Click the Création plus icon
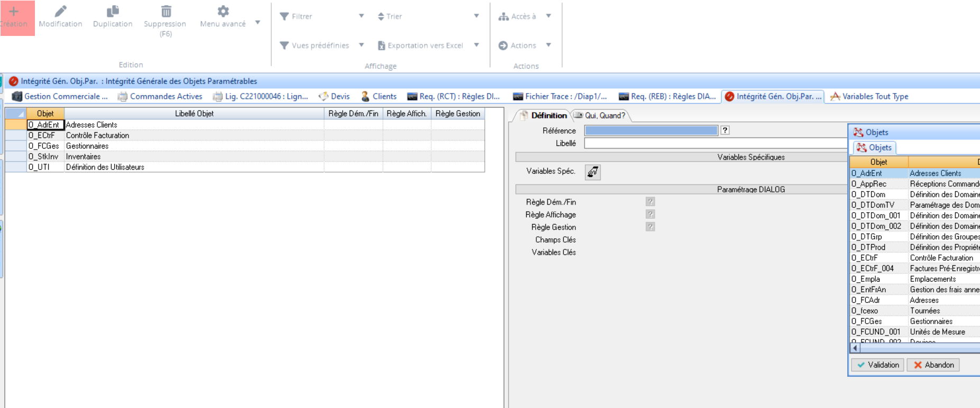Viewport: 980px width, 408px height. [x=14, y=12]
